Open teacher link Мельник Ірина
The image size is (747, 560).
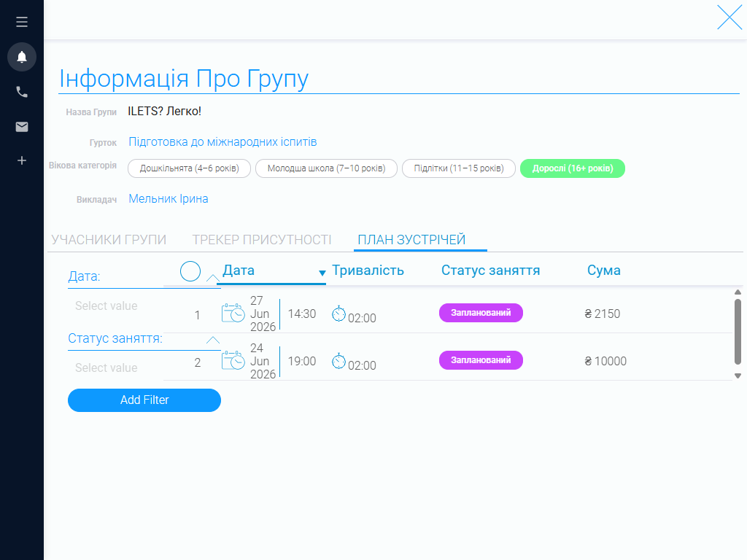169,198
